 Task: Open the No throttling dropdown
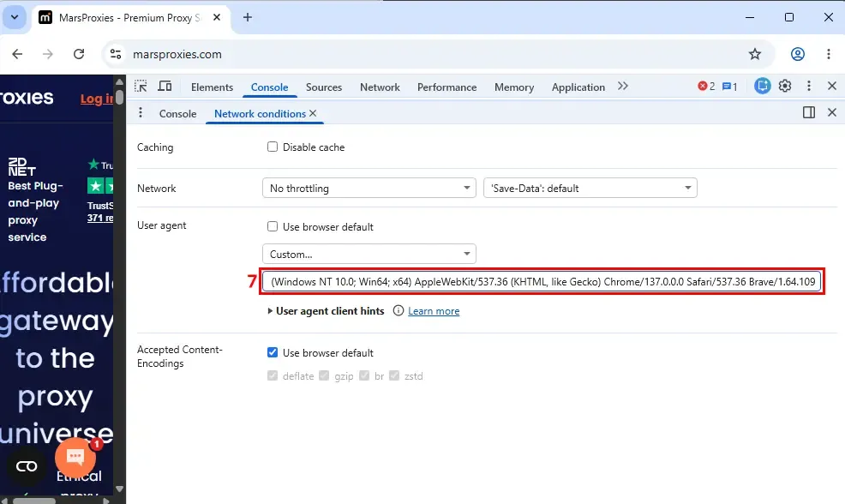[369, 188]
